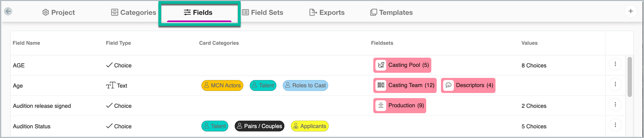Click the MCN Actors category tag
Image resolution: width=644 pixels, height=138 pixels.
point(222,85)
